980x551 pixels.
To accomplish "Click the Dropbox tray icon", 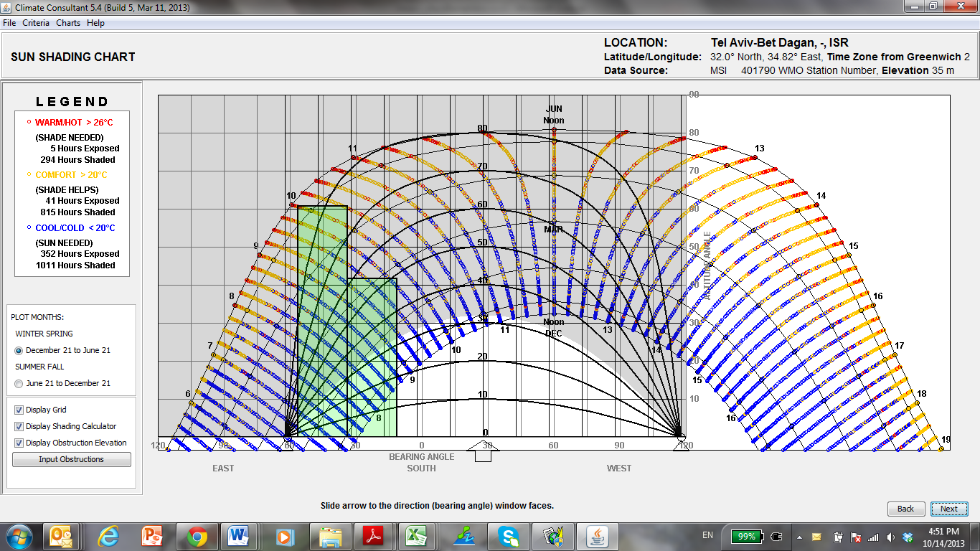I will 908,537.
